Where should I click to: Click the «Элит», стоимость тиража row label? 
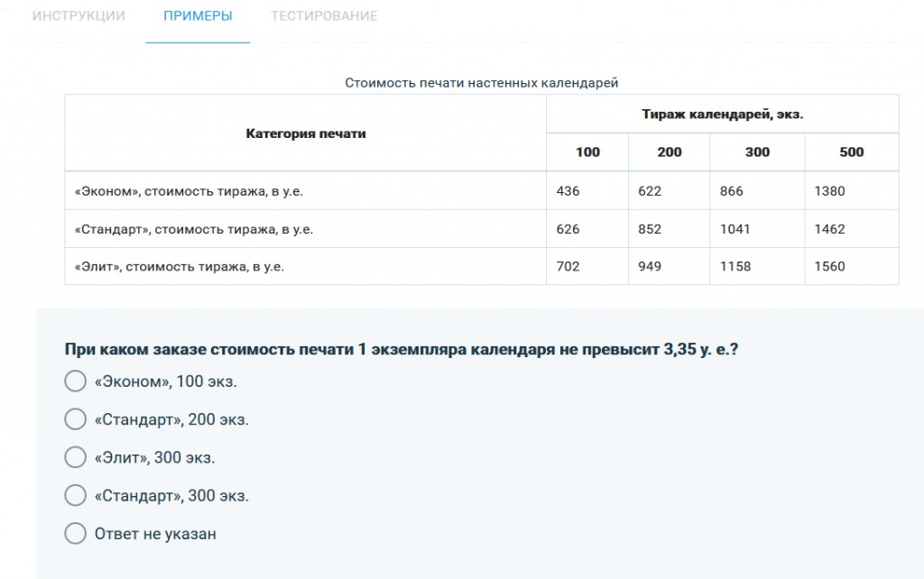[180, 267]
